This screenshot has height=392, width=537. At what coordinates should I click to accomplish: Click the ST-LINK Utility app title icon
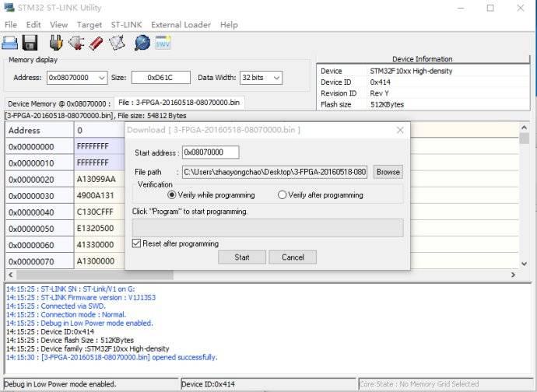coord(9,7)
